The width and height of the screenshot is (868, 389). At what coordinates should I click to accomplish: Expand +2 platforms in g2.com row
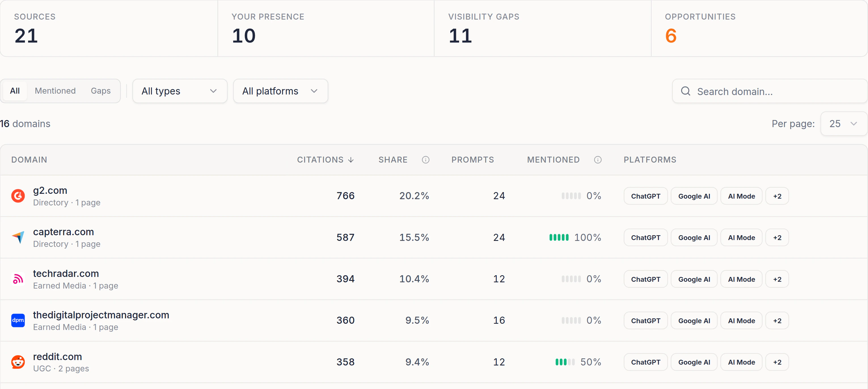click(x=777, y=196)
